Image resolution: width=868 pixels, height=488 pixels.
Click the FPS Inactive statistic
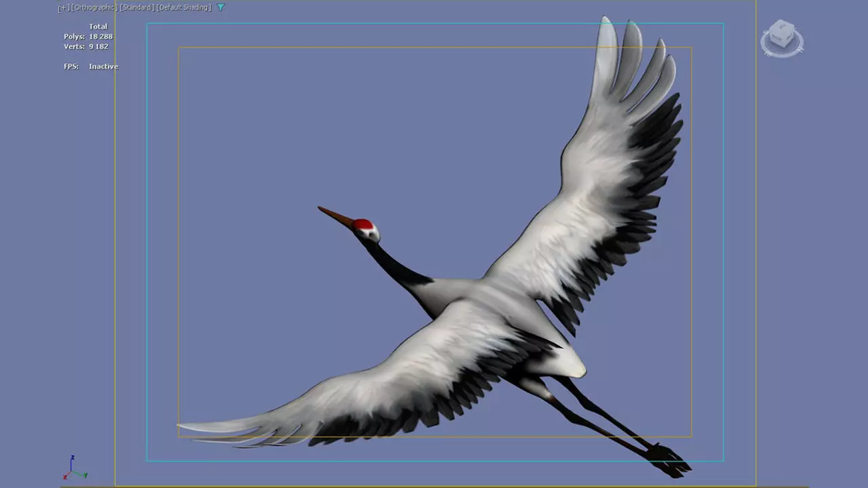click(x=91, y=66)
